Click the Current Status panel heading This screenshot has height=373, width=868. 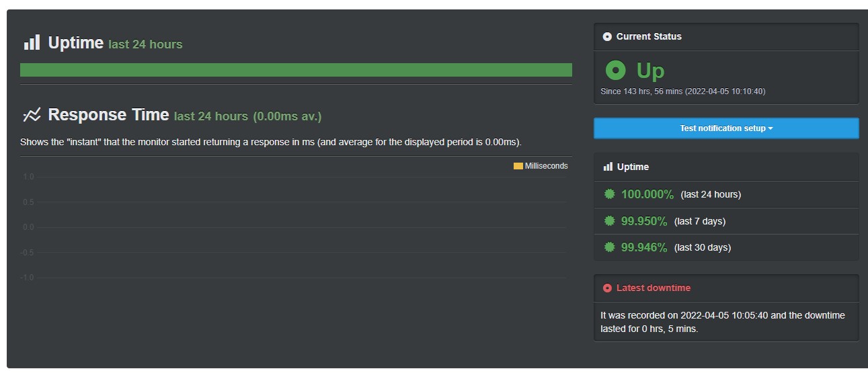point(649,37)
